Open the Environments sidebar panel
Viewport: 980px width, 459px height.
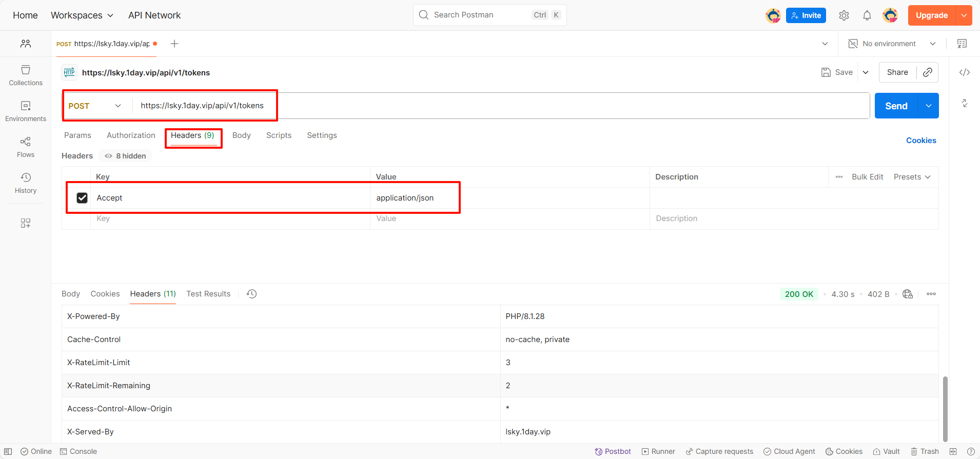(26, 111)
